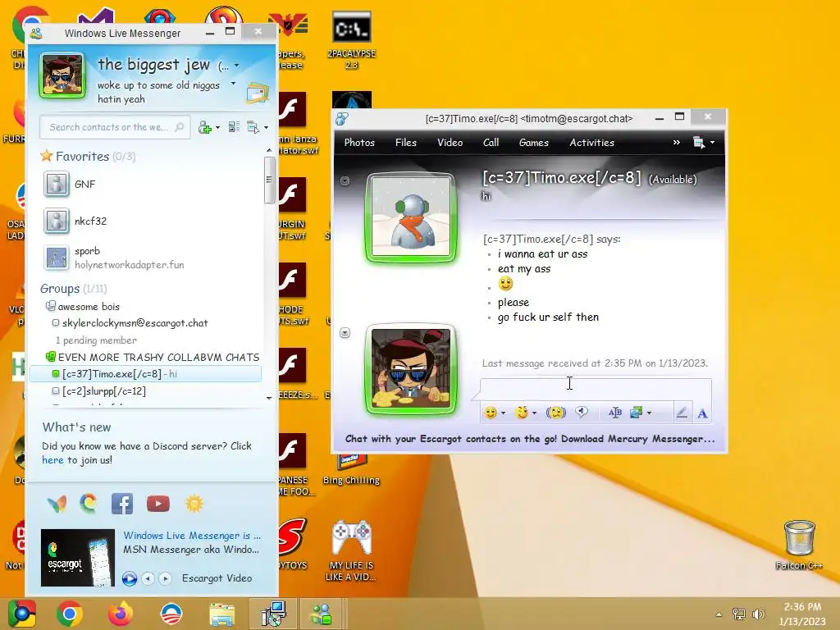840x630 pixels.
Task: Open the Photos tab in chat window
Action: [359, 143]
